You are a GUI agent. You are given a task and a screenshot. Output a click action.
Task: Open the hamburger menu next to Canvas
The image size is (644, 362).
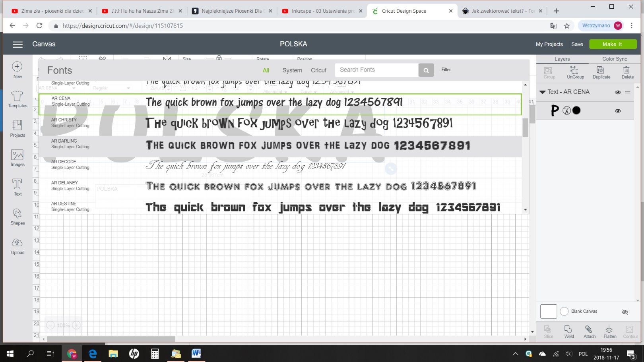(x=17, y=45)
